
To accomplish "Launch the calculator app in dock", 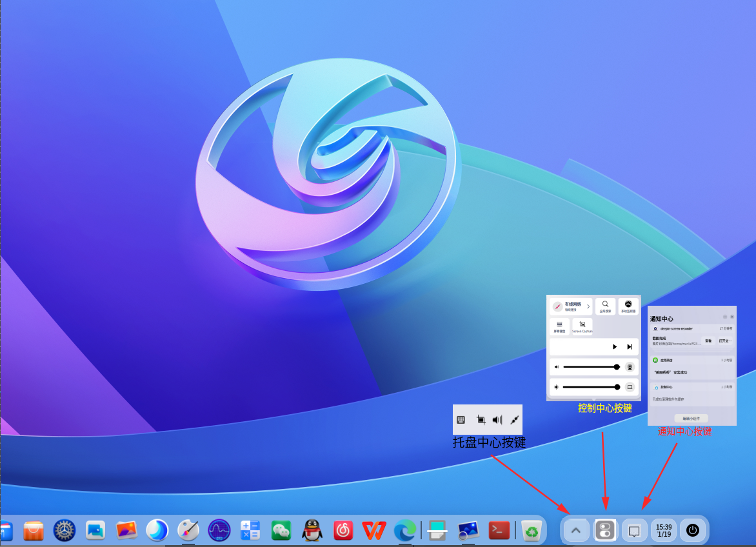I will pos(250,530).
